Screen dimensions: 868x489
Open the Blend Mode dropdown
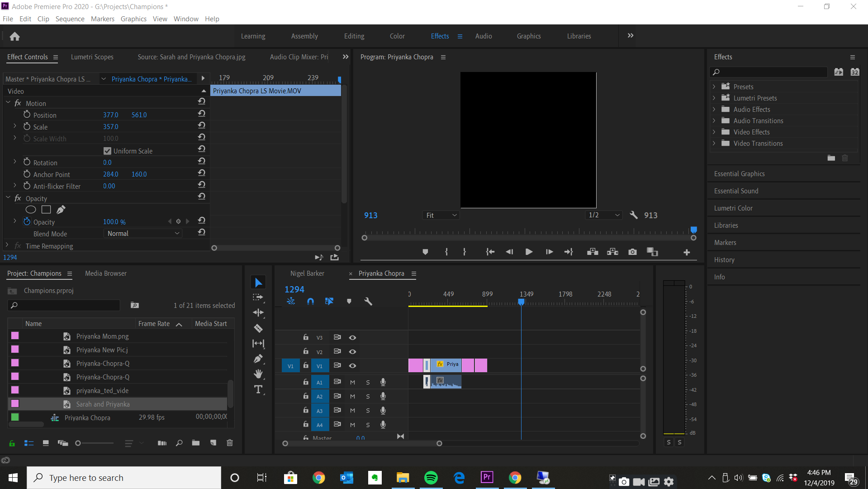tap(142, 233)
